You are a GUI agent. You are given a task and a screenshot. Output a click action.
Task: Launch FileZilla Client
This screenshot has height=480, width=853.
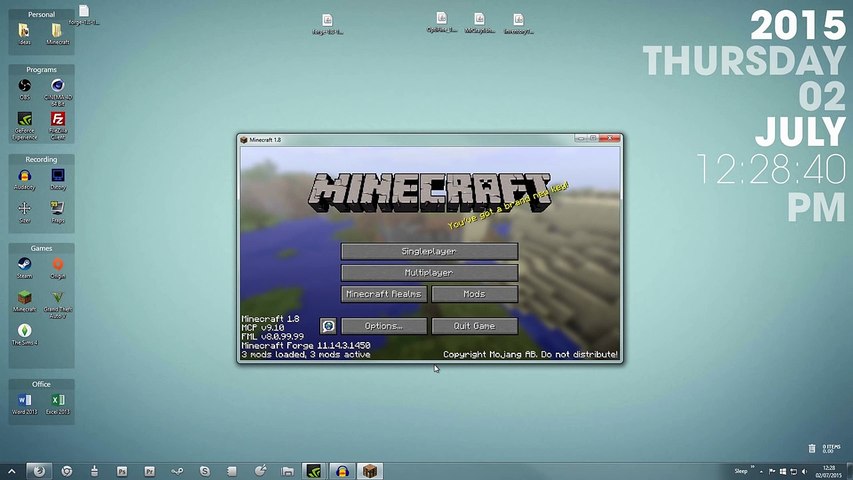(x=58, y=126)
